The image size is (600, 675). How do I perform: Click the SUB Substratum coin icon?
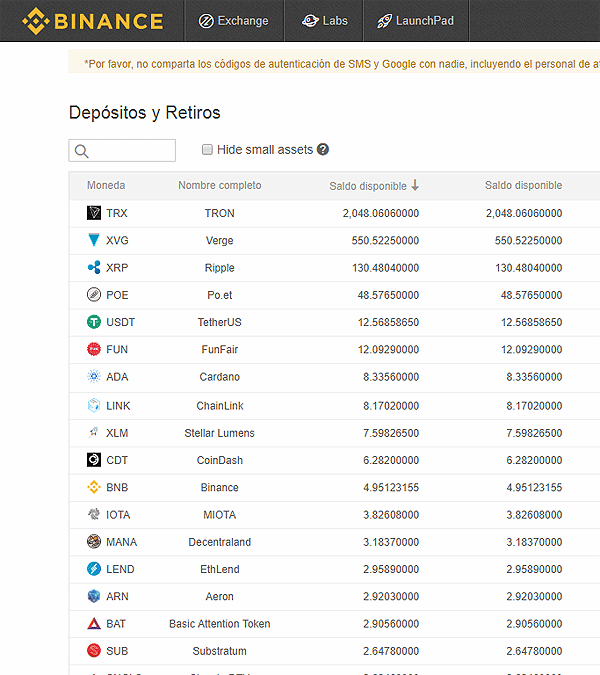pos(94,650)
